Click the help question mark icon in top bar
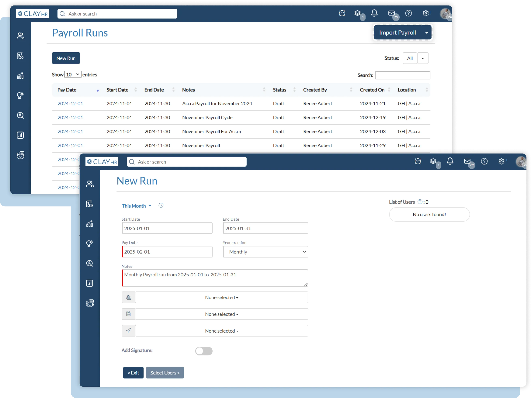Viewport: 532px width, 398px height. point(408,13)
